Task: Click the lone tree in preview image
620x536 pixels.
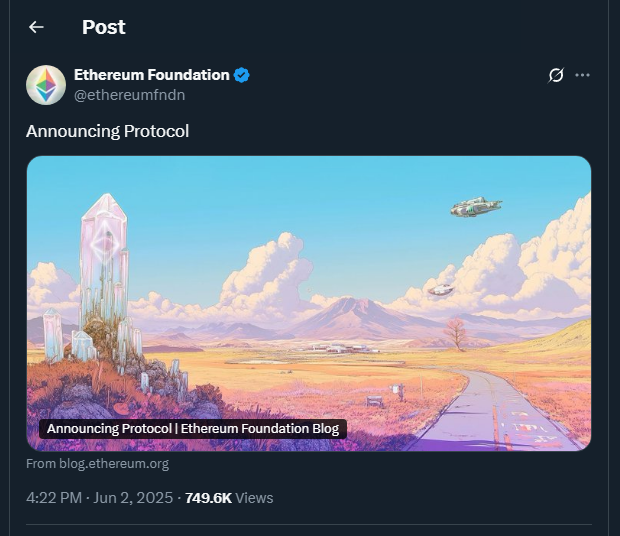Action: [x=456, y=331]
